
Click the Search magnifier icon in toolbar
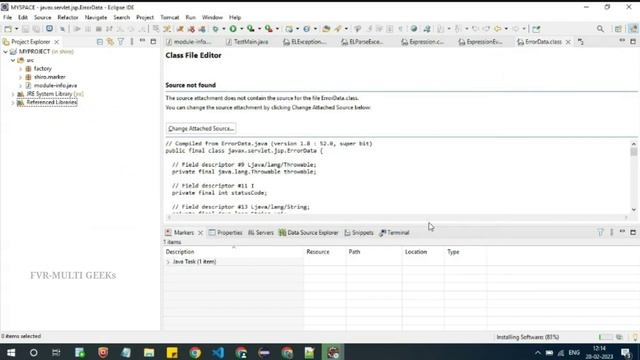pyautogui.click(x=600, y=29)
